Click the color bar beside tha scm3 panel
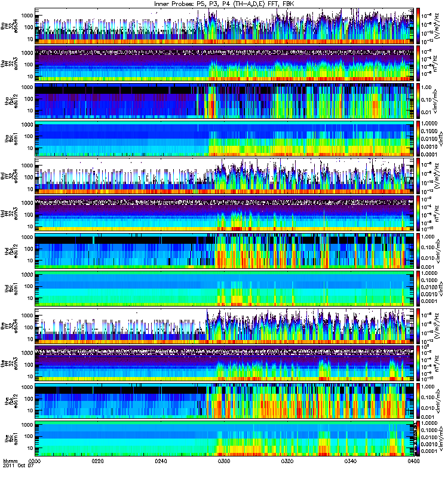This screenshot has height=478, width=448. click(x=418, y=63)
